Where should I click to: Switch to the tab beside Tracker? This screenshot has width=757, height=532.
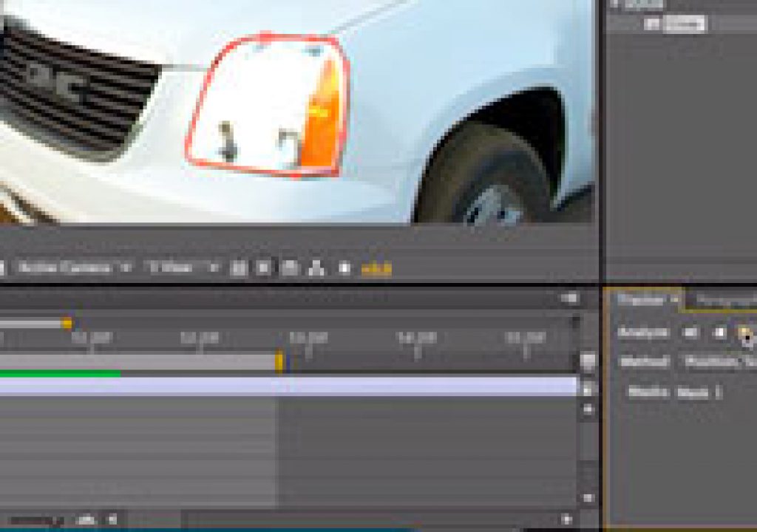coord(725,301)
